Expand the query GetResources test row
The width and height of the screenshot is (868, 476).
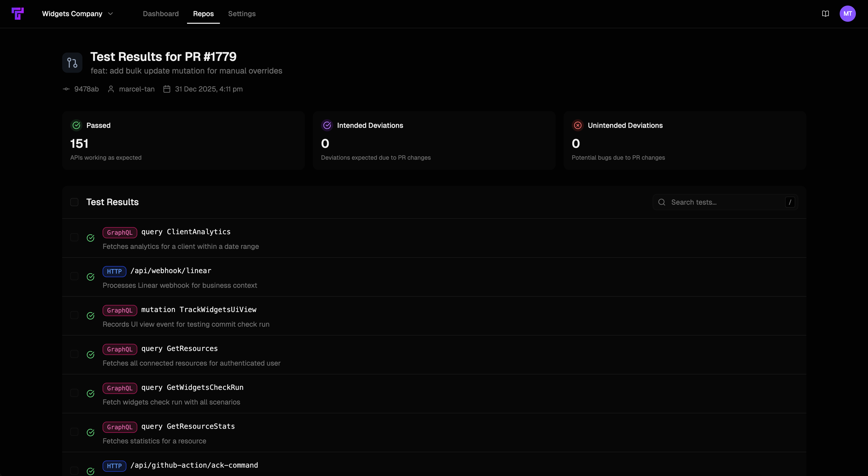pyautogui.click(x=180, y=349)
